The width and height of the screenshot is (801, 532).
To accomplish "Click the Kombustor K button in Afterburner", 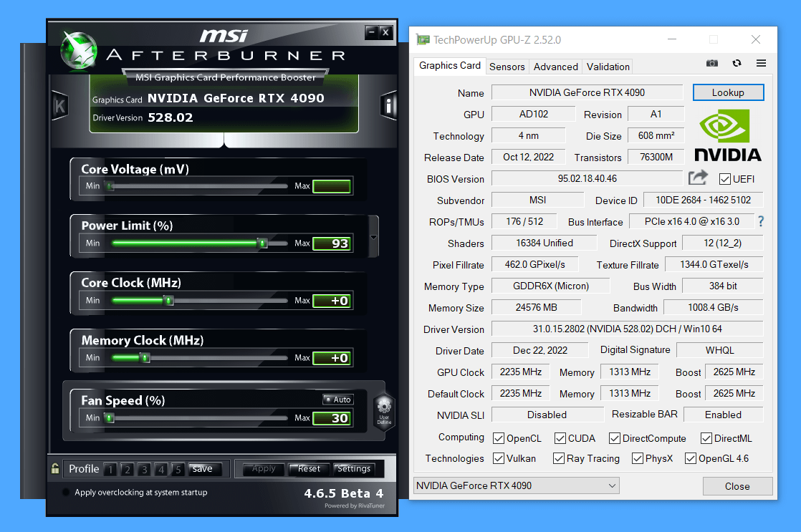I will [x=60, y=106].
